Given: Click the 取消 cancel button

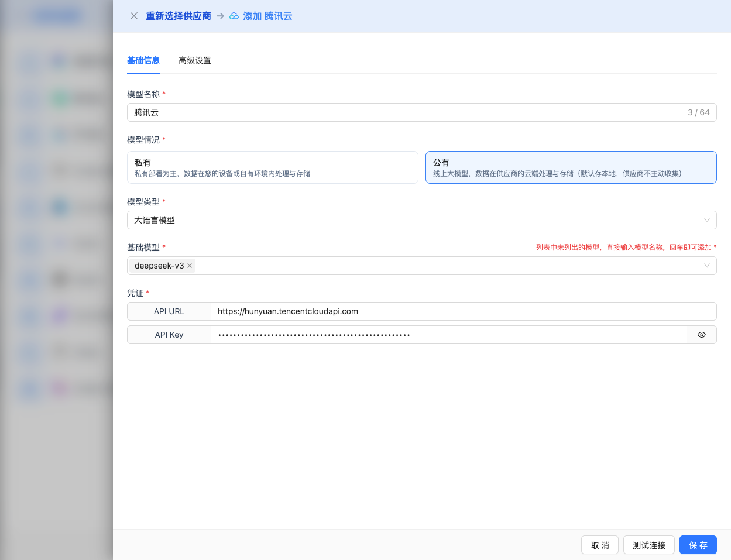Looking at the screenshot, I should tap(599, 545).
